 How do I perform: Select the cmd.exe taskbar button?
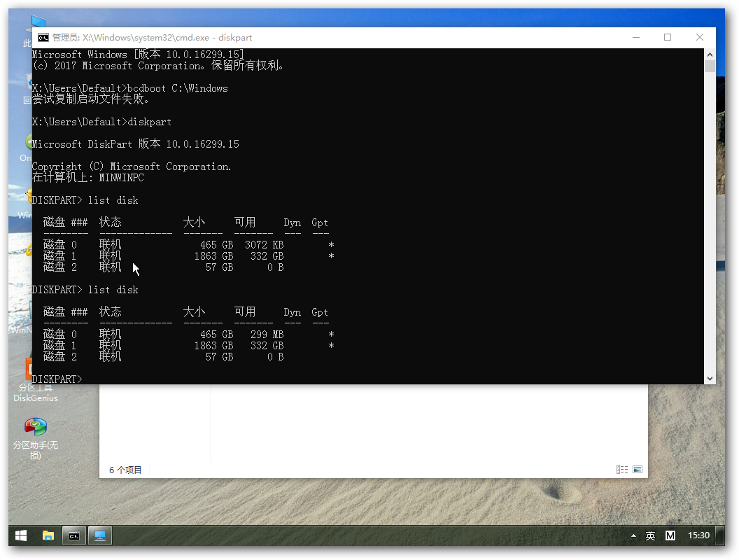(73, 535)
